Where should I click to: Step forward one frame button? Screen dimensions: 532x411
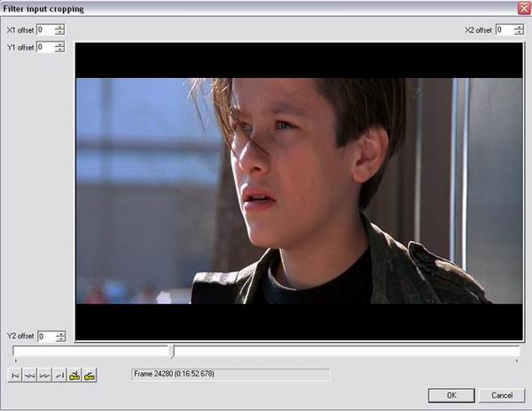[x=44, y=375]
